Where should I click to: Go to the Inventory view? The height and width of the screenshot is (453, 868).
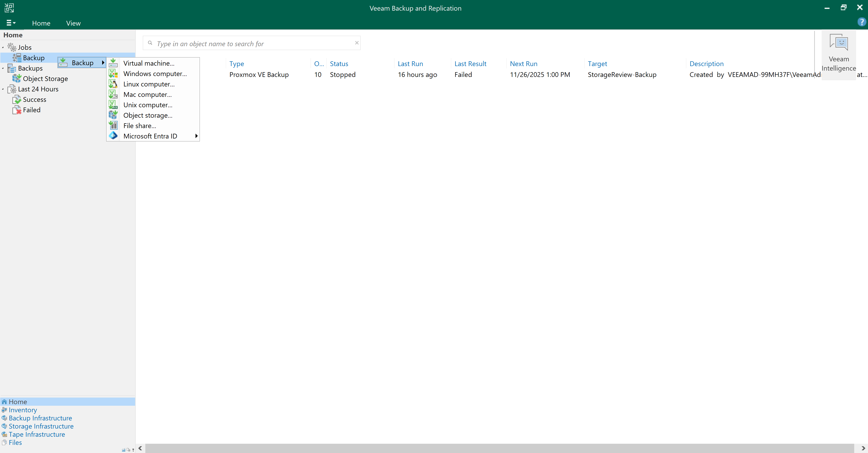[23, 410]
